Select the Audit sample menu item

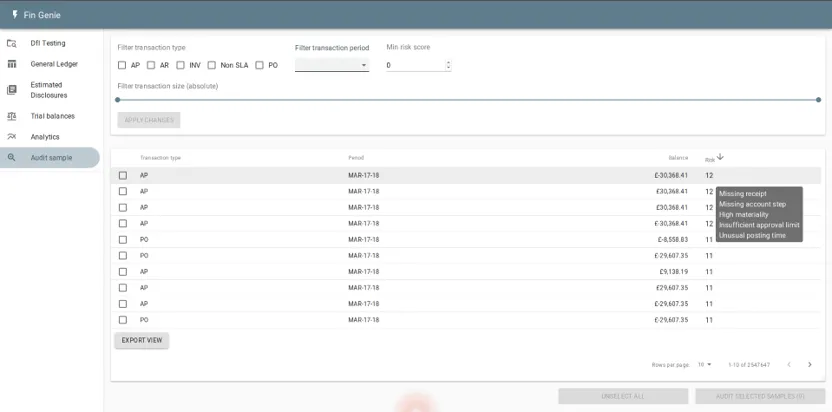coord(51,158)
